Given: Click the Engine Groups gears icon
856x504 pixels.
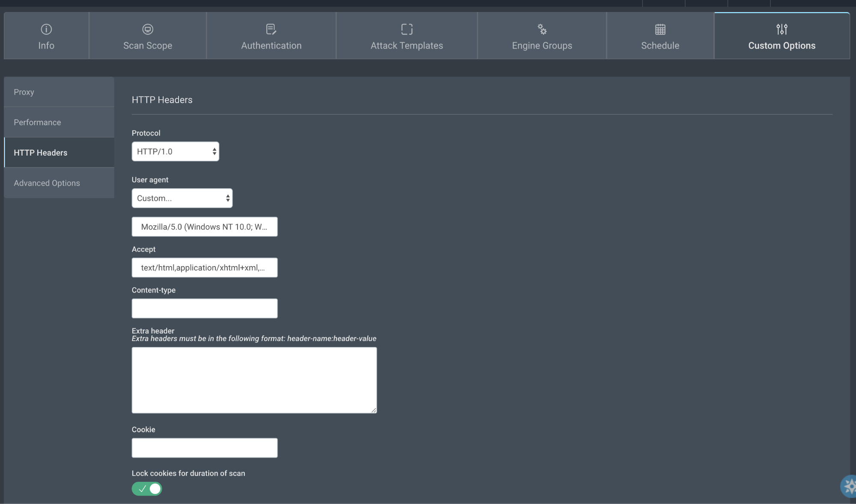Looking at the screenshot, I should (542, 29).
